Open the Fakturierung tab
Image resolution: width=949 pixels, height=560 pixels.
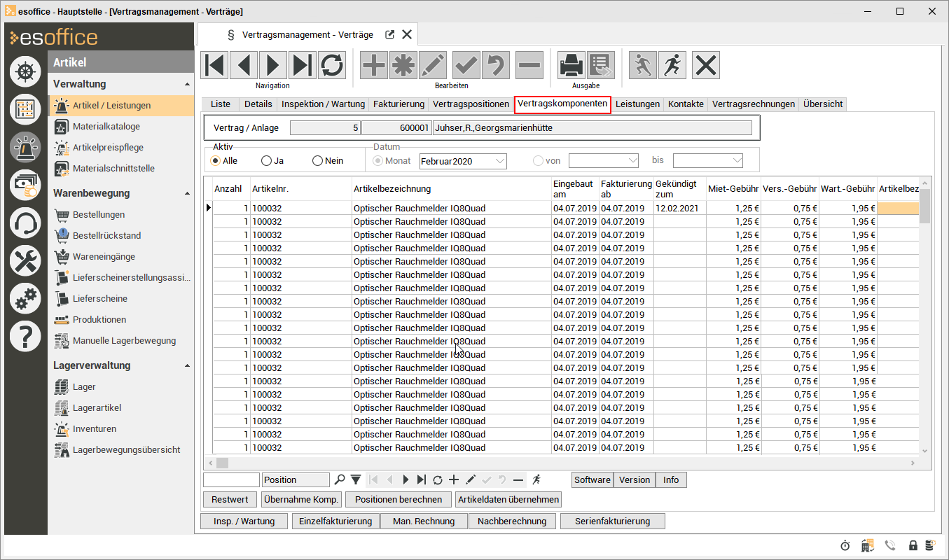tap(399, 104)
